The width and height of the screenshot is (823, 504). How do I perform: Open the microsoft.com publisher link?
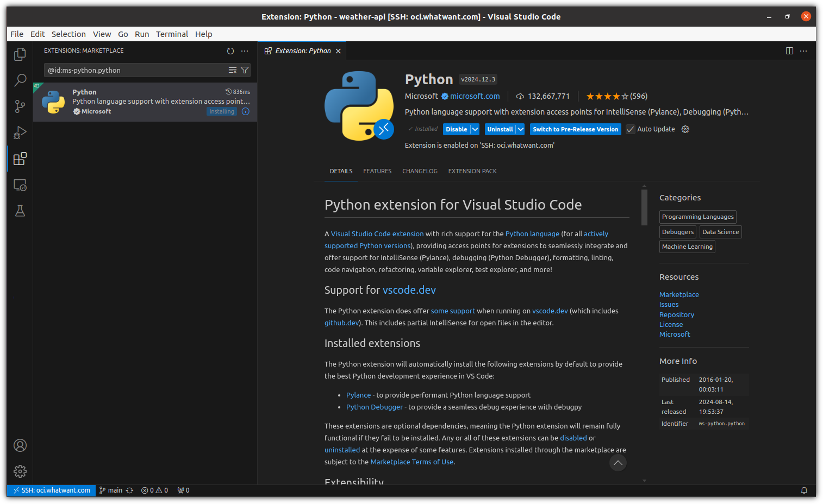(475, 96)
